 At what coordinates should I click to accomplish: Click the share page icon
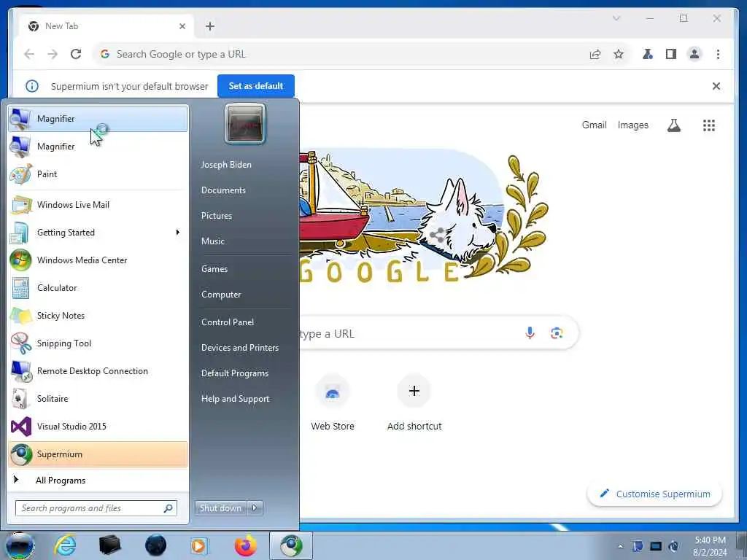click(x=595, y=54)
